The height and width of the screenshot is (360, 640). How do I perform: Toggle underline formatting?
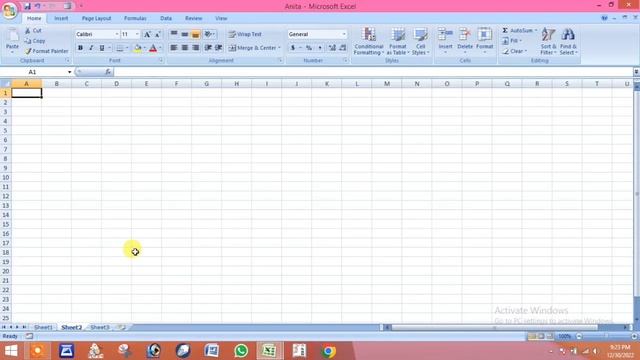[x=102, y=48]
